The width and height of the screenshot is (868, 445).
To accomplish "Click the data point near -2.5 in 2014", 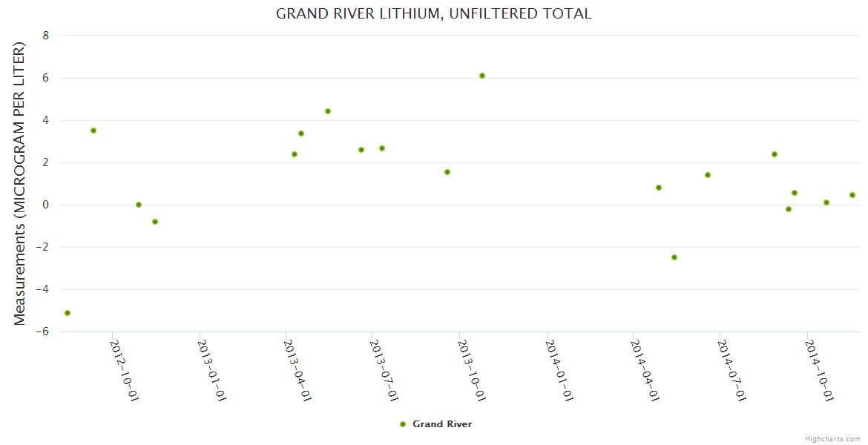I will pos(674,257).
